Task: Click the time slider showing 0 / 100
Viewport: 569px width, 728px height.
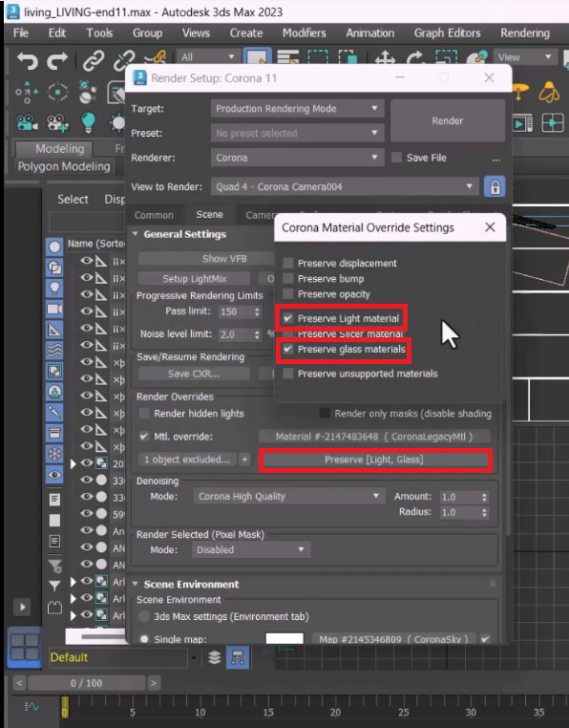Action: [86, 683]
